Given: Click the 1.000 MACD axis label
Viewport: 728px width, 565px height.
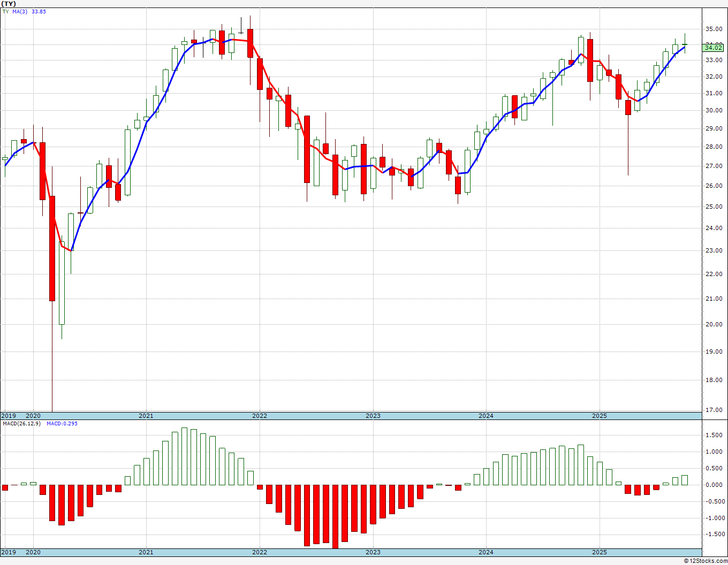Looking at the screenshot, I should pyautogui.click(x=714, y=452).
